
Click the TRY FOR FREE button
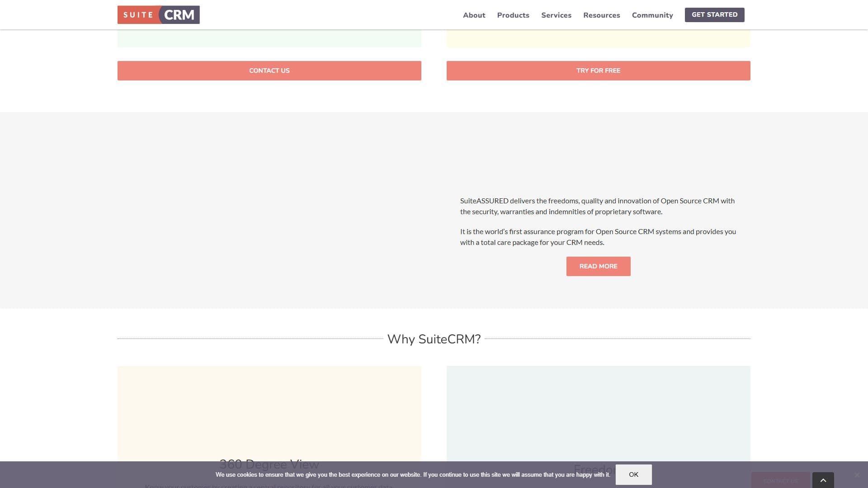(x=598, y=70)
